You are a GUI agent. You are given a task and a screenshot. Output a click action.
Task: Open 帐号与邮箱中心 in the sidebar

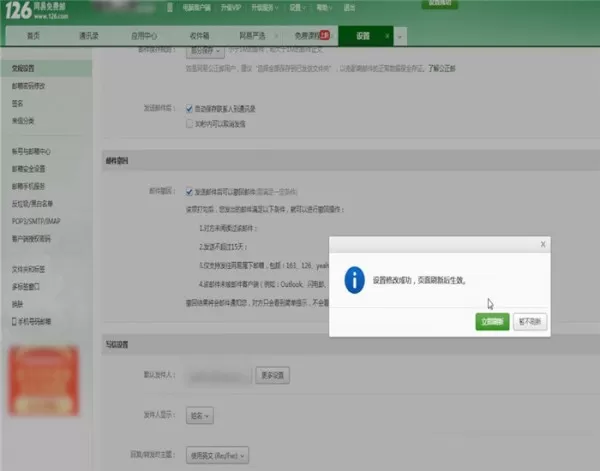31,152
